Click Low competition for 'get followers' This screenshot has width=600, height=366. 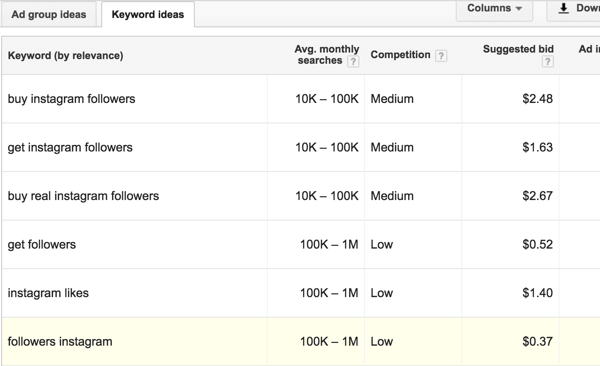(x=382, y=244)
